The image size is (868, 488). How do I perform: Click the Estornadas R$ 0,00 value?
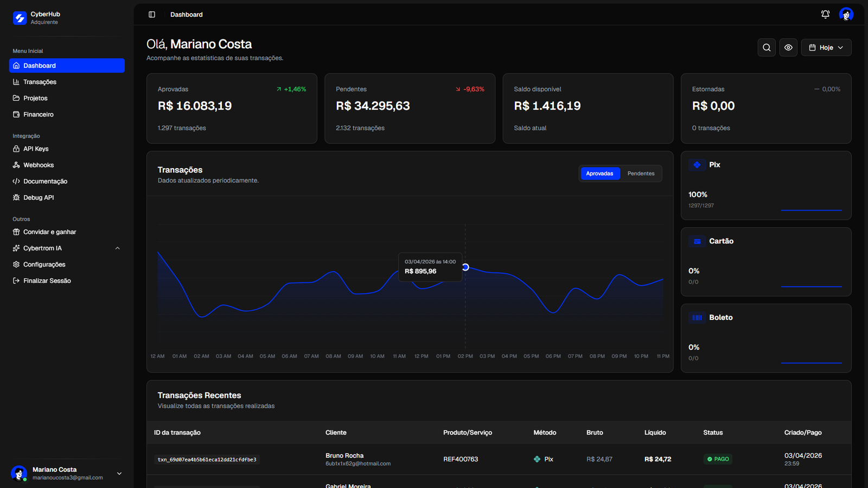point(713,106)
